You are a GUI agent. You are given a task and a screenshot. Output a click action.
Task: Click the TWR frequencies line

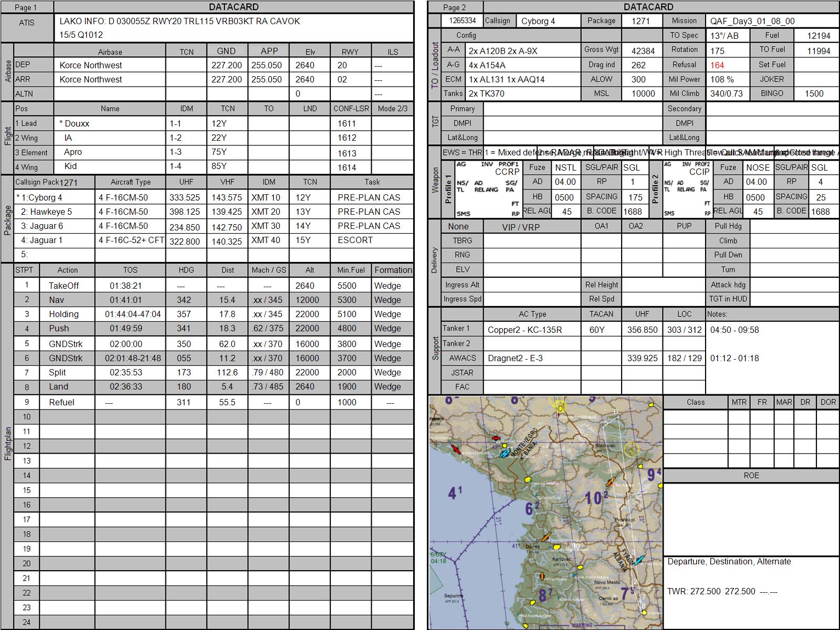click(722, 592)
